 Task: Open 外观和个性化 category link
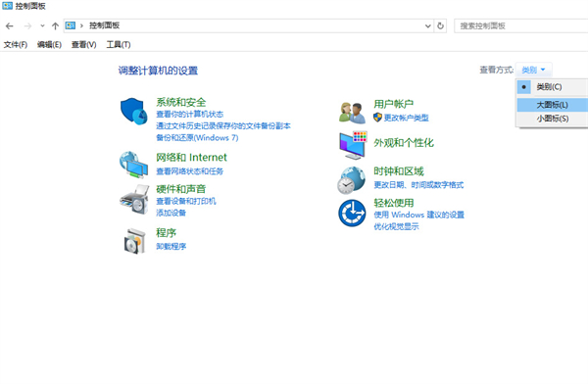click(404, 142)
